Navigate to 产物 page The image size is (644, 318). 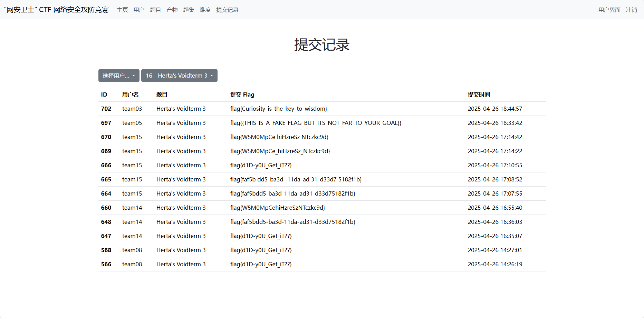click(172, 10)
